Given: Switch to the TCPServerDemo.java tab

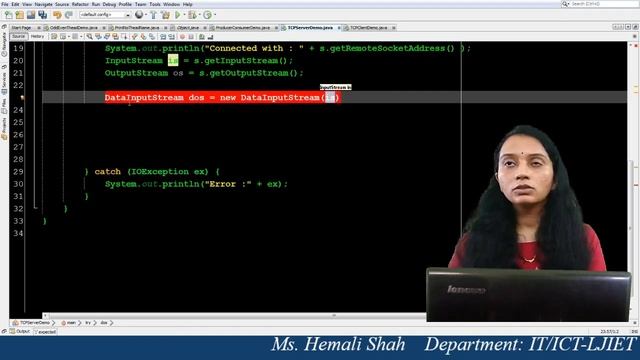Looking at the screenshot, I should click(x=310, y=28).
